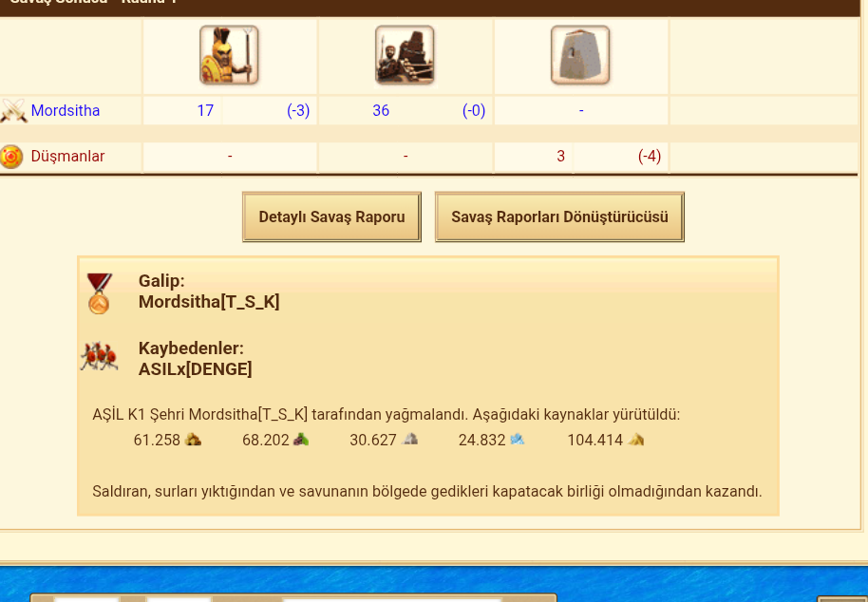Click the winner medal icon

[100, 293]
